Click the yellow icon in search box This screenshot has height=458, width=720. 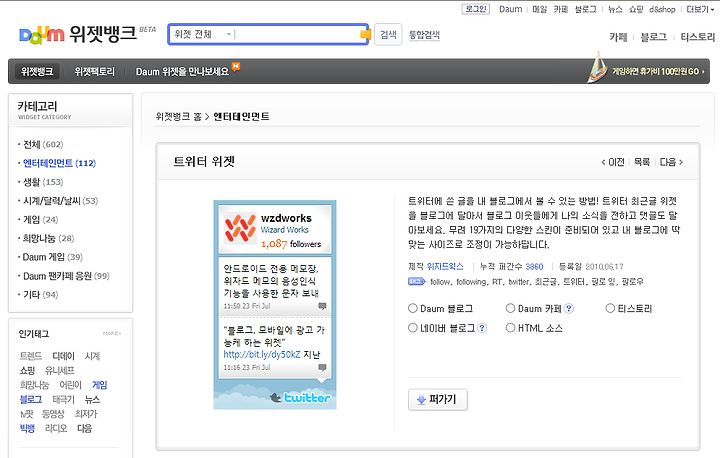click(366, 34)
